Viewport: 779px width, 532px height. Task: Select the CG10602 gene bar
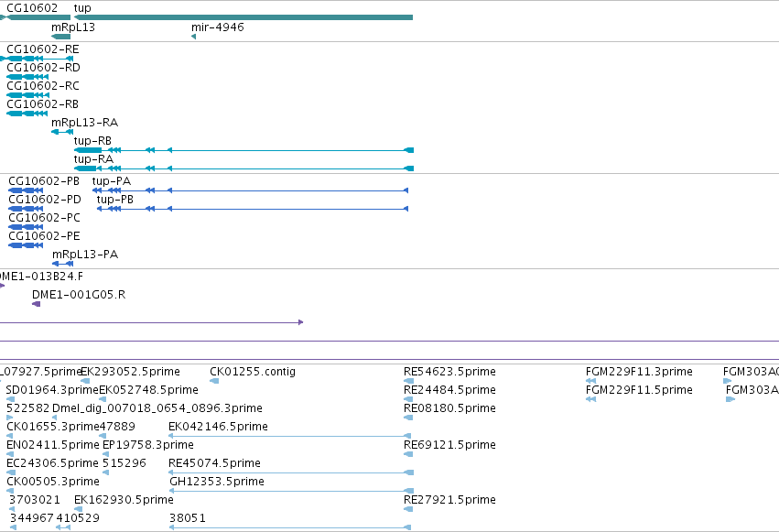coord(35,17)
